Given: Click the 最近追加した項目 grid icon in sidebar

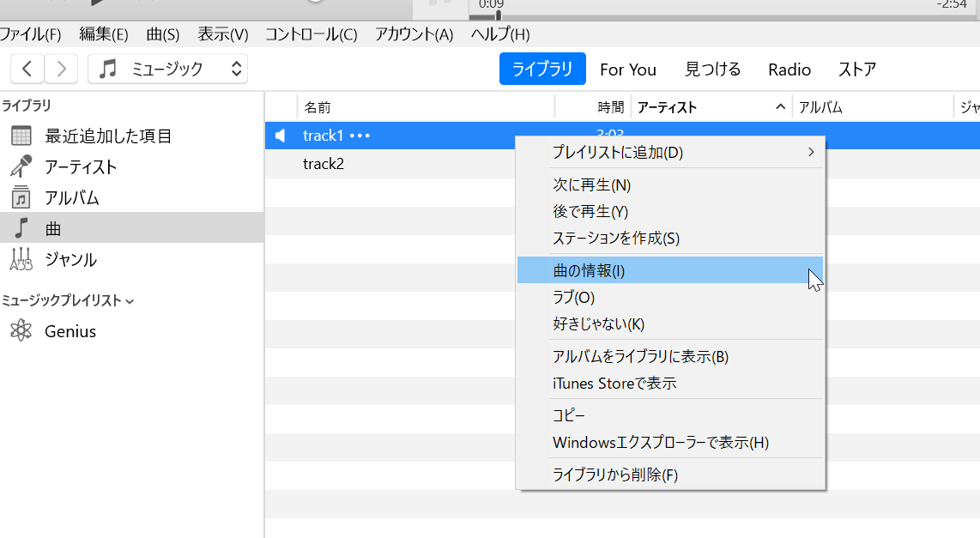Looking at the screenshot, I should pos(21,136).
